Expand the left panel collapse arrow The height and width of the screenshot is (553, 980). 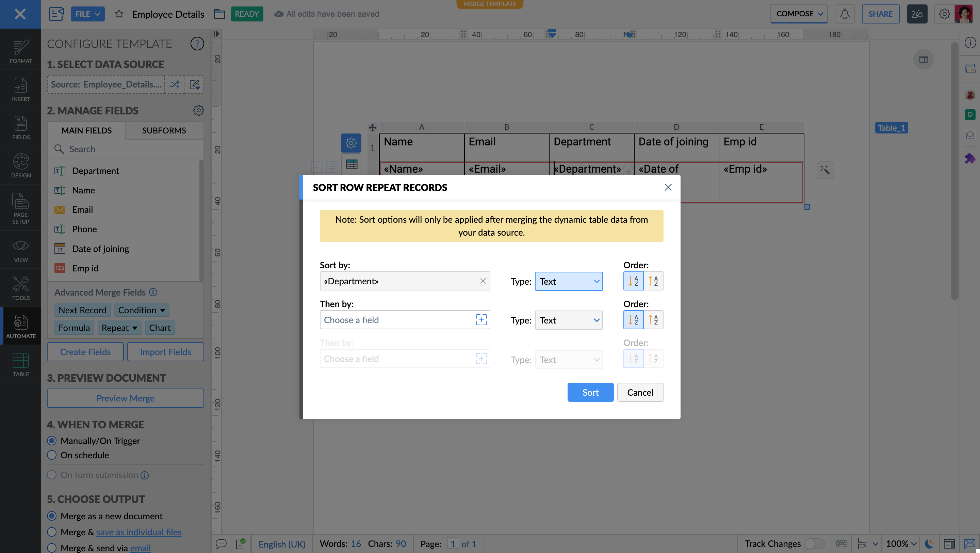click(216, 34)
